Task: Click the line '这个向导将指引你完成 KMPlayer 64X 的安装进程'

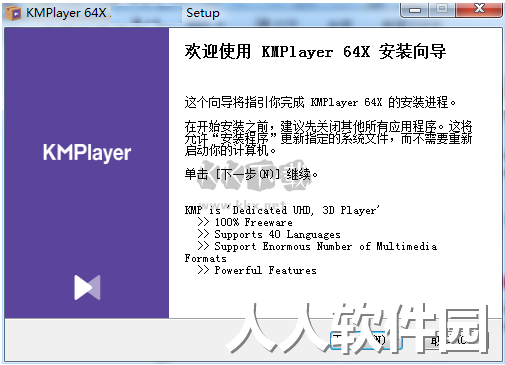Action: pos(320,102)
